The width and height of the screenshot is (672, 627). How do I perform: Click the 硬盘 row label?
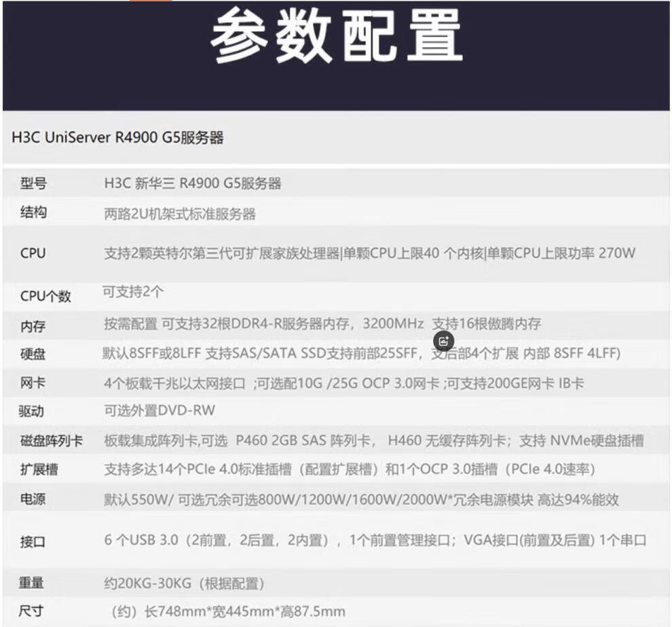[33, 354]
